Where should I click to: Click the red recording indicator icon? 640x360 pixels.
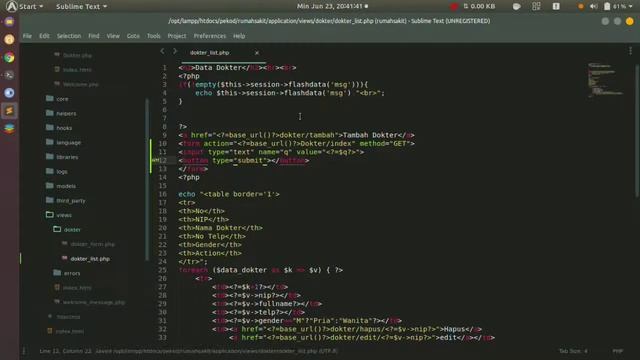click(x=453, y=6)
